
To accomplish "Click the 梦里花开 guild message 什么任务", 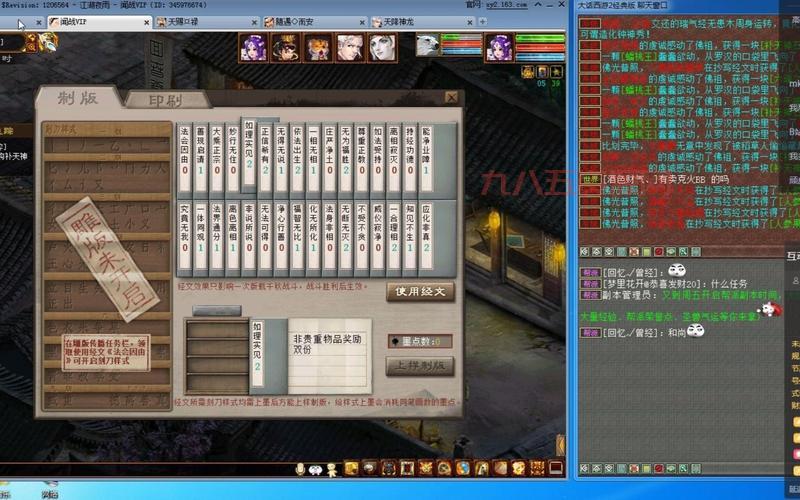I will 664,284.
